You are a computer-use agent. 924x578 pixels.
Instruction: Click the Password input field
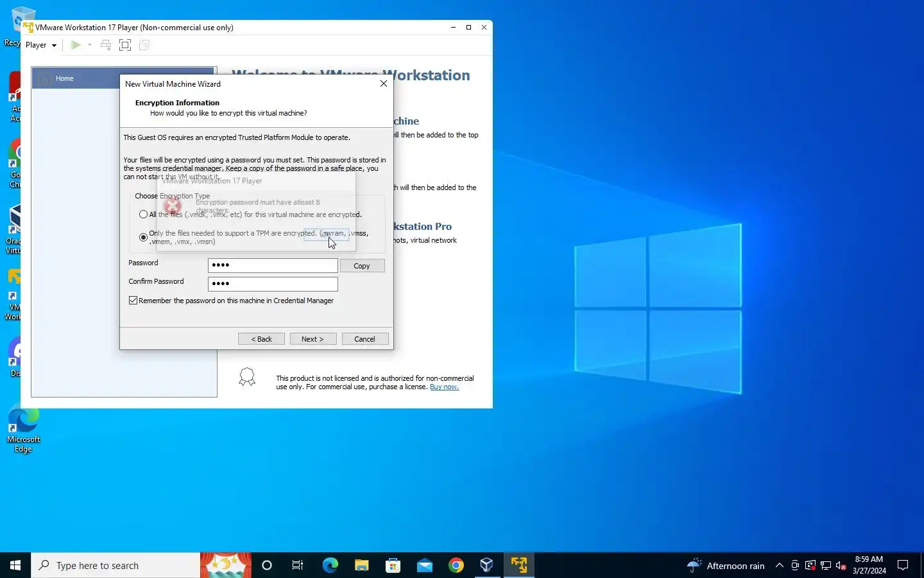(x=273, y=265)
